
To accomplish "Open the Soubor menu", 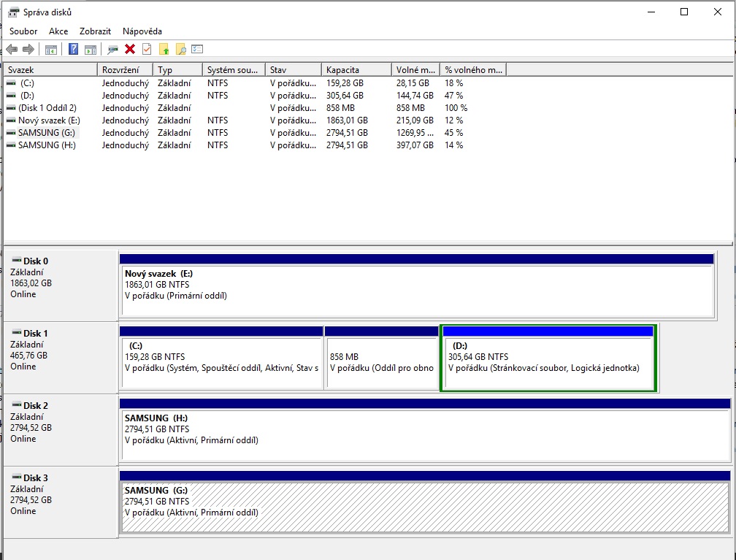I will coord(23,31).
